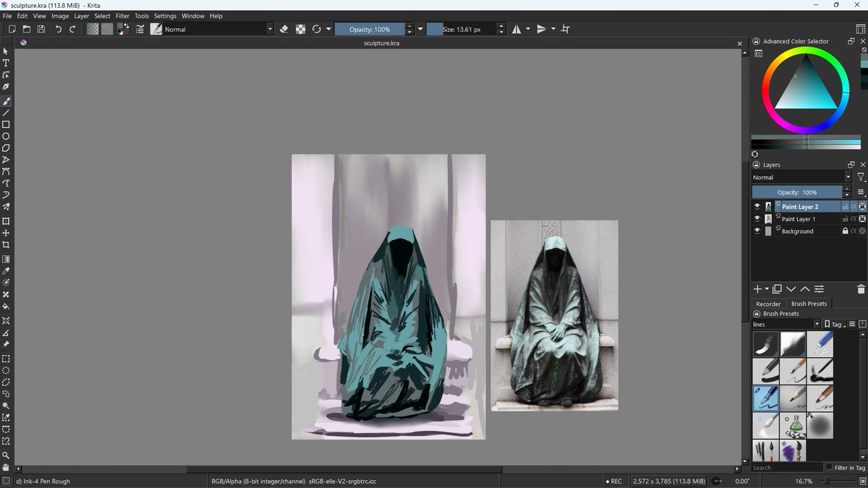Open the Filter menu

coord(123,16)
